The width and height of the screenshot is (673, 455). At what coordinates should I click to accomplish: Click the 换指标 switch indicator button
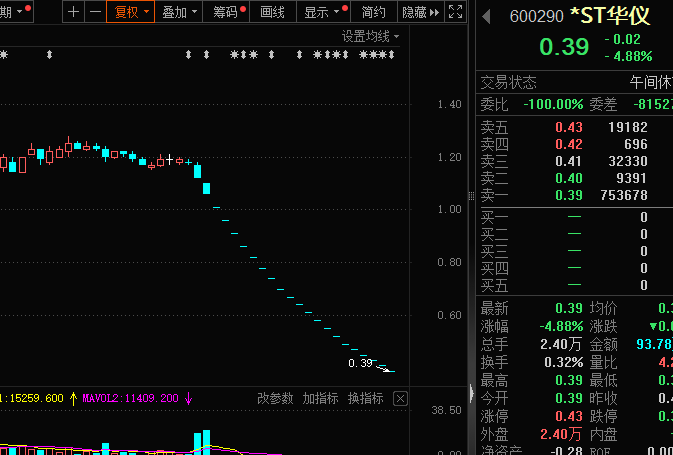(x=365, y=398)
